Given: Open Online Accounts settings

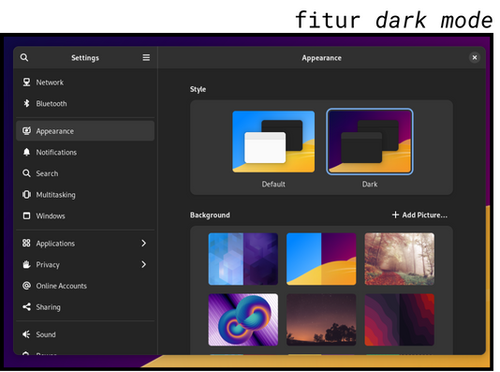Looking at the screenshot, I should (x=85, y=286).
